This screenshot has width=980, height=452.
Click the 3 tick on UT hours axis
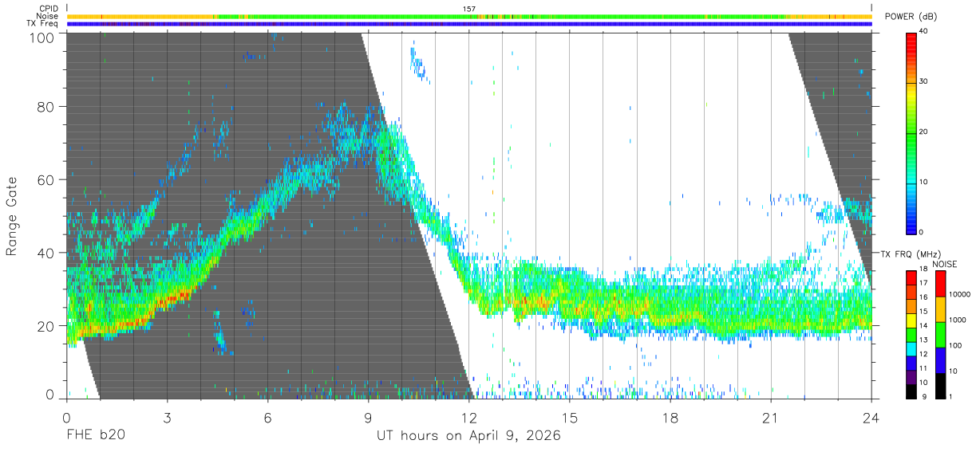click(x=167, y=417)
